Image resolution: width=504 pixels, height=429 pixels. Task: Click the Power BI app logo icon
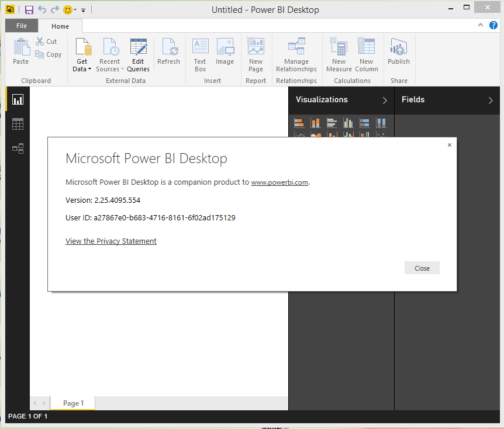tap(10, 9)
